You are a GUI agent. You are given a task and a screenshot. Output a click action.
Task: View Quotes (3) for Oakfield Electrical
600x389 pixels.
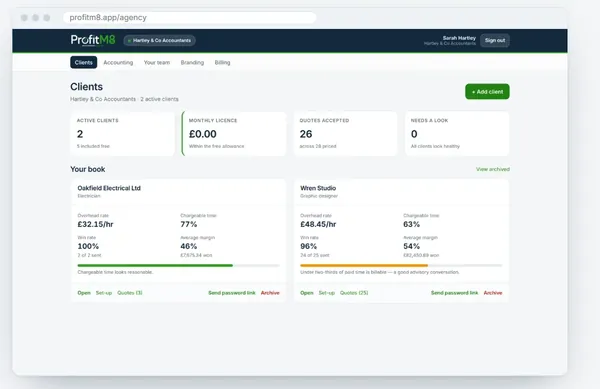(x=130, y=293)
